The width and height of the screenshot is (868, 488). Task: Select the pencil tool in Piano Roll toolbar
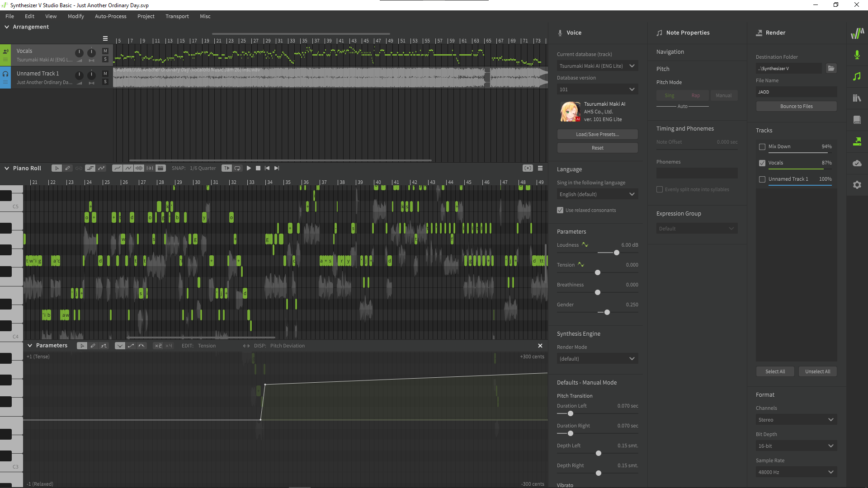[x=68, y=168]
